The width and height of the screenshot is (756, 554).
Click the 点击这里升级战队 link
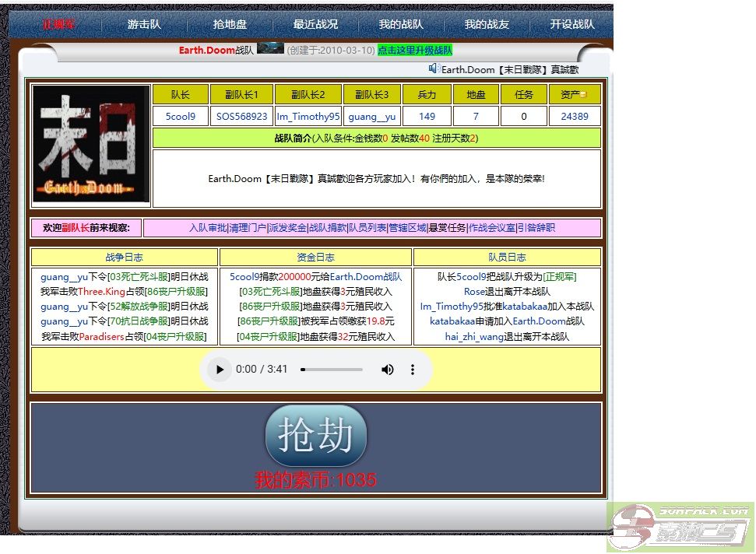pos(415,50)
